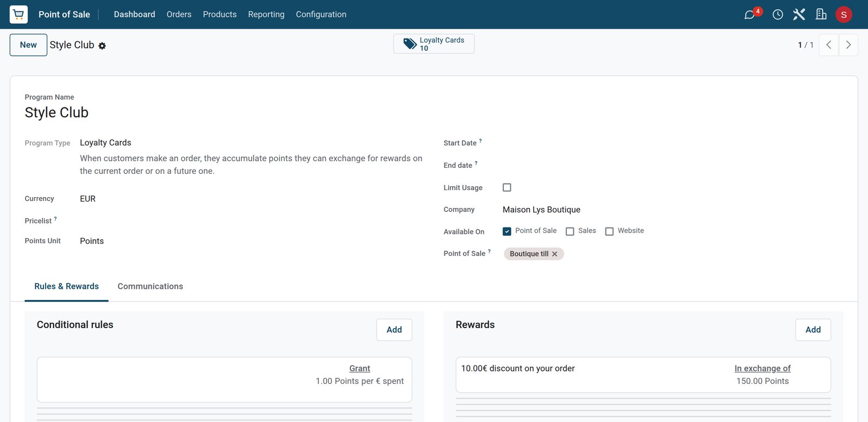This screenshot has width=868, height=422.
Task: Open the Loyalty Cards 10 stat button
Action: tap(434, 44)
